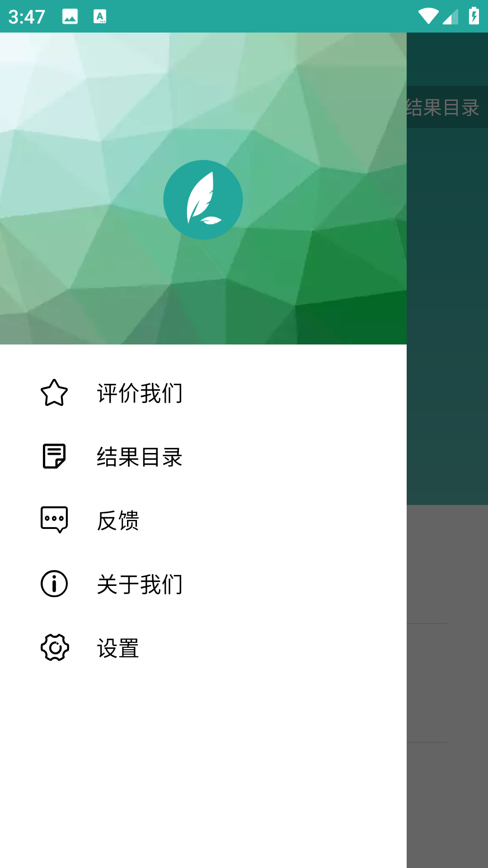The height and width of the screenshot is (868, 488).
Task: Tap the chat bubble icon for 反馈
Action: (x=54, y=520)
